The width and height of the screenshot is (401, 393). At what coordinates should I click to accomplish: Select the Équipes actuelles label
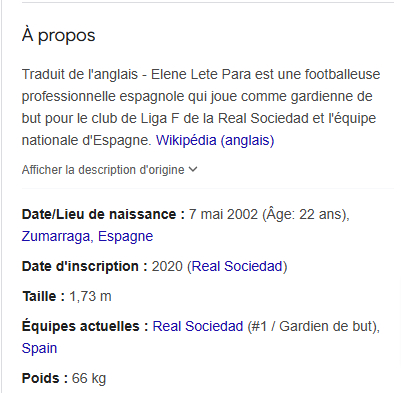pyautogui.click(x=85, y=326)
